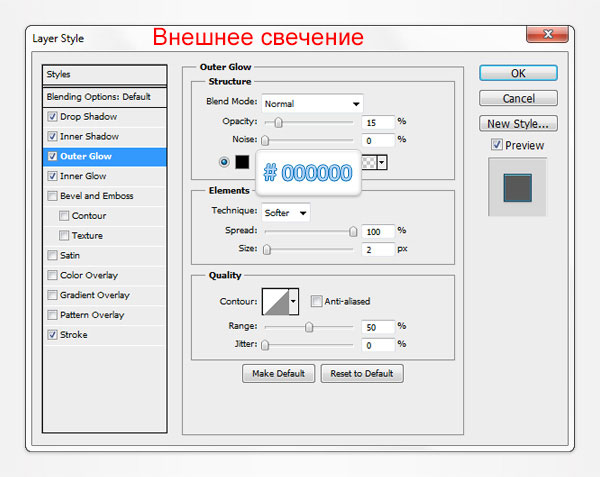Close the Layer Style dialog
This screenshot has width=600, height=477.
point(548,34)
